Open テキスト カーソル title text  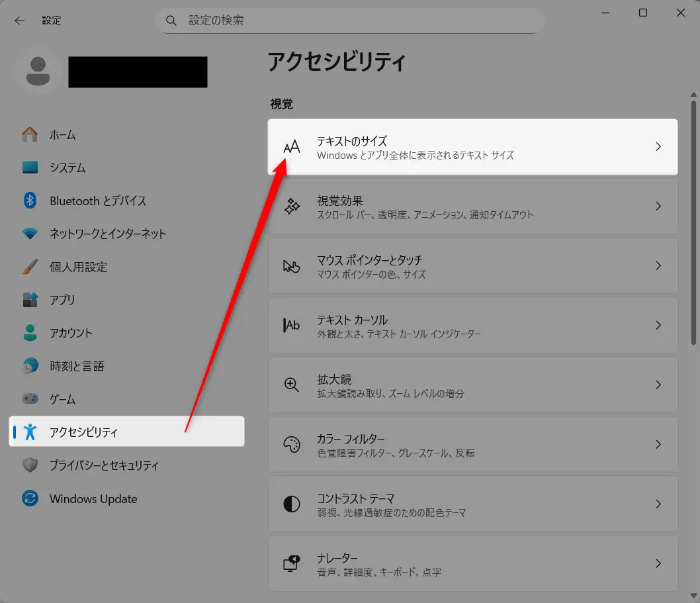pos(352,320)
